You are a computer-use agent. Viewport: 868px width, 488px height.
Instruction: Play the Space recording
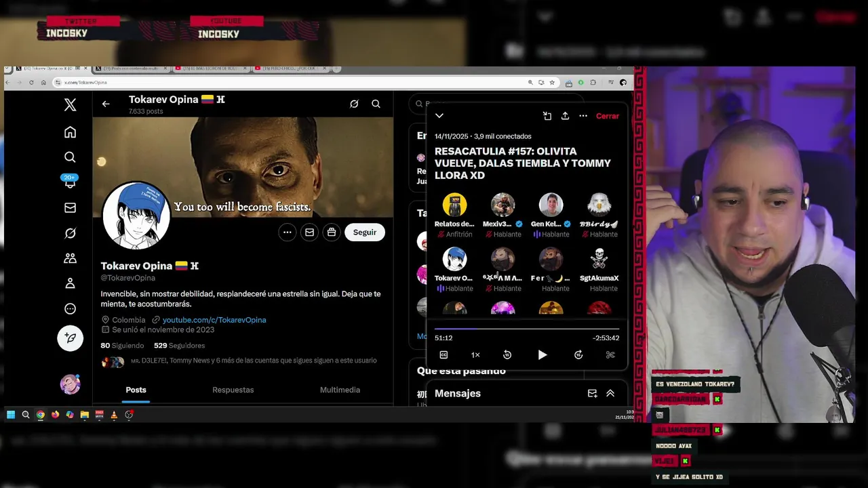[x=542, y=355]
